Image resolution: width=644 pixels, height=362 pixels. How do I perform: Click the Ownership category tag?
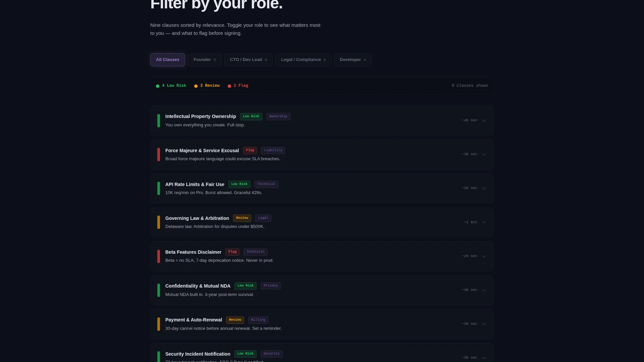[x=278, y=116]
